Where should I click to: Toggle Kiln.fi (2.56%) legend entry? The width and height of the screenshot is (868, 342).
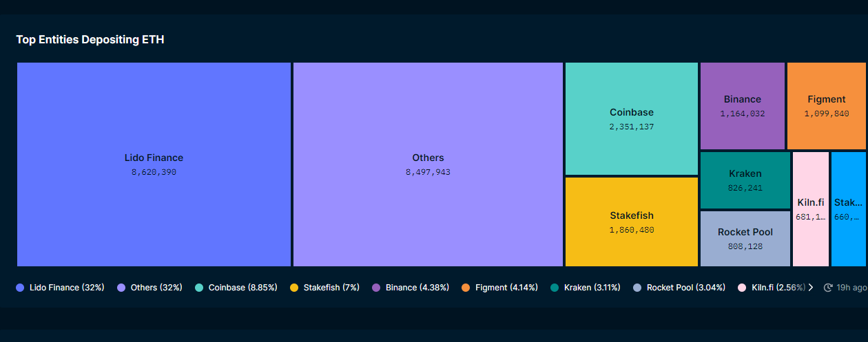tap(771, 288)
